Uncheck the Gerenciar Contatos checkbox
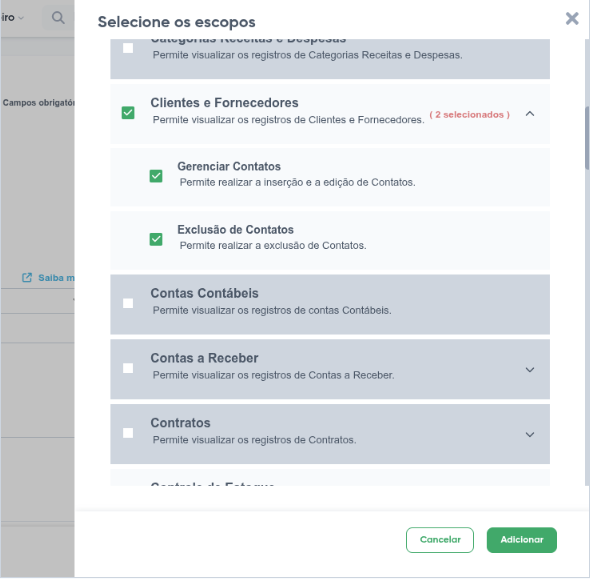This screenshot has height=579, width=590. point(156,176)
